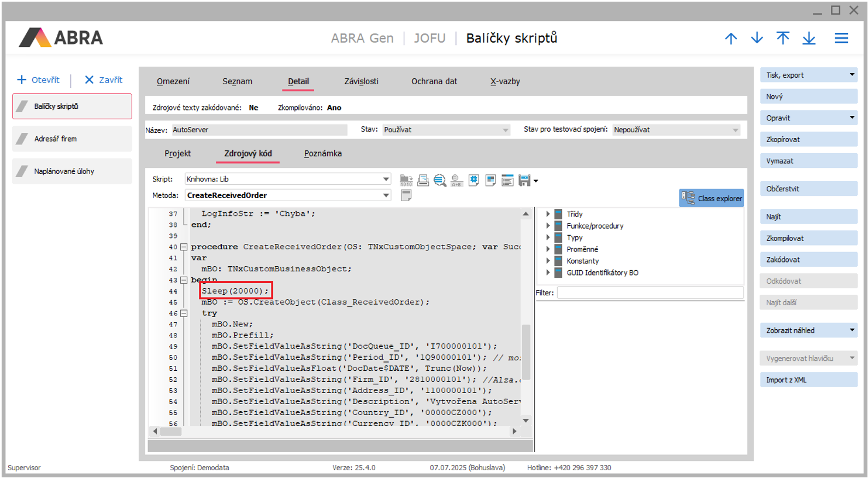868x479 pixels.
Task: Toggle the Class explorer panel
Action: [x=711, y=198]
